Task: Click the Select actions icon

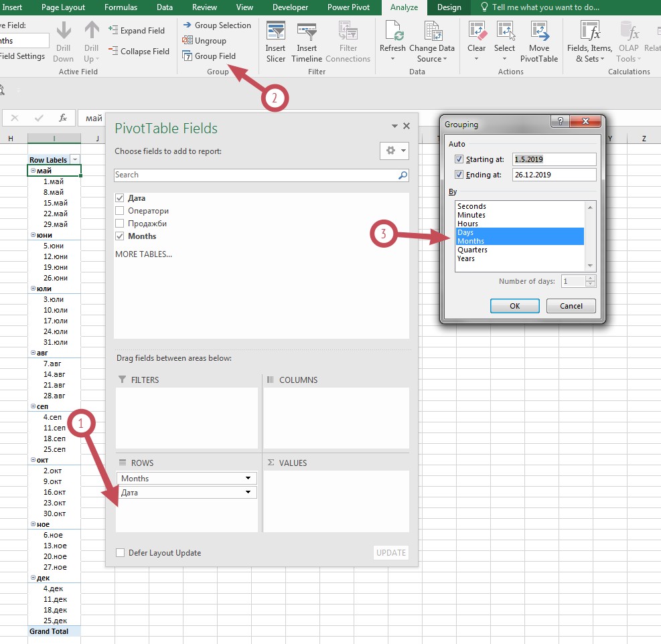Action: [505, 31]
